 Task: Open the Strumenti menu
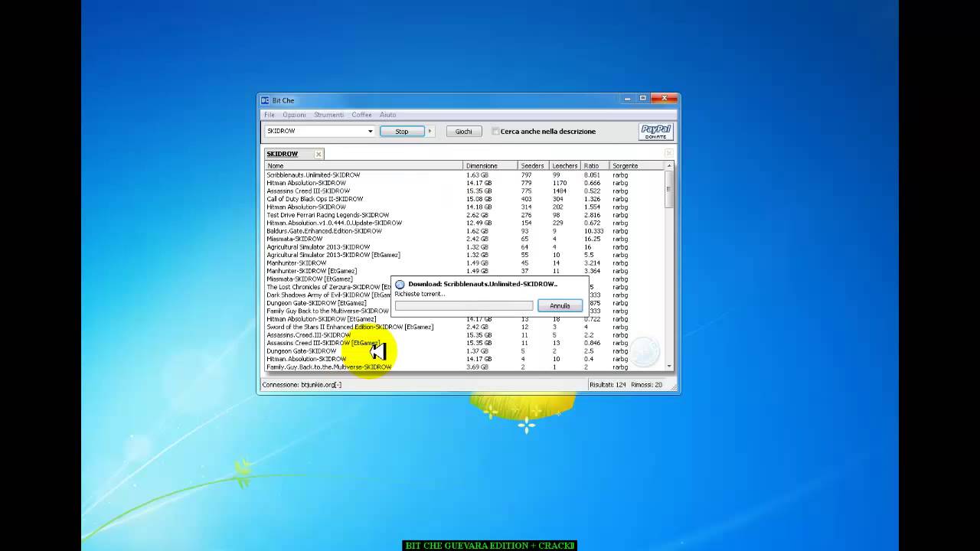point(328,115)
